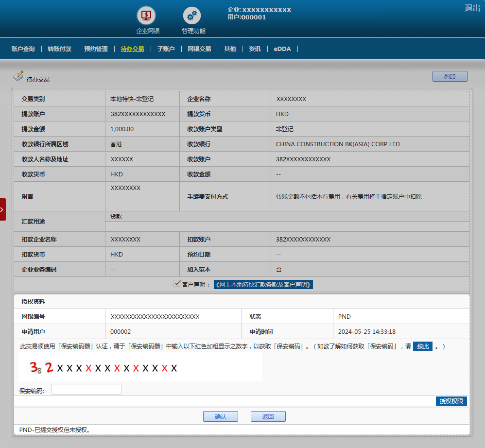The width and height of the screenshot is (485, 448).
Task: Click the 退出 logout link
Action: (472, 8)
